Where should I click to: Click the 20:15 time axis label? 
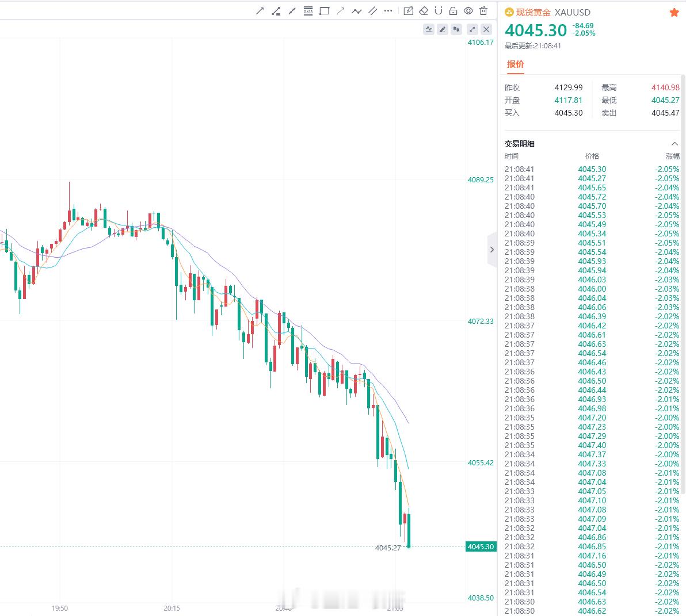pyautogui.click(x=172, y=608)
